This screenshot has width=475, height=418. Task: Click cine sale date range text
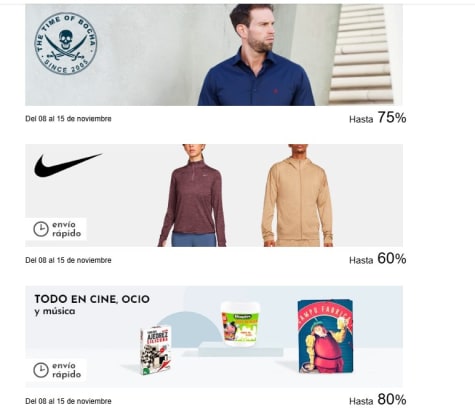[x=68, y=401]
